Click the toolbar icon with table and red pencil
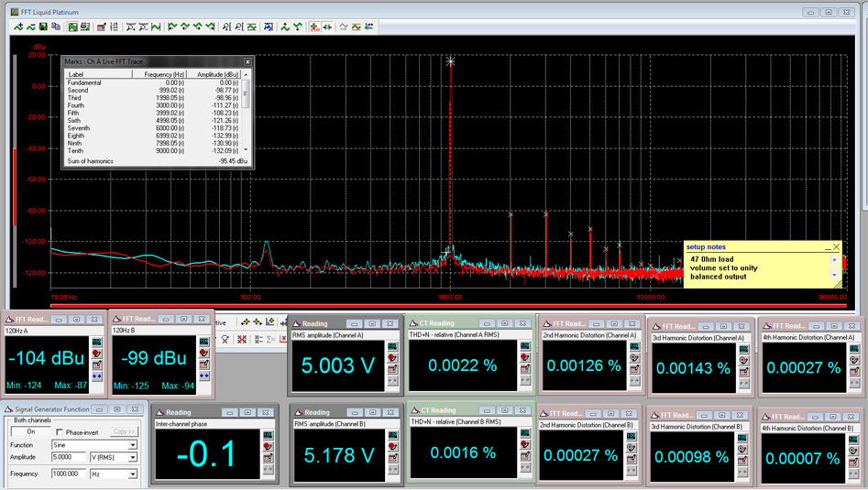The image size is (868, 490). pos(102,27)
